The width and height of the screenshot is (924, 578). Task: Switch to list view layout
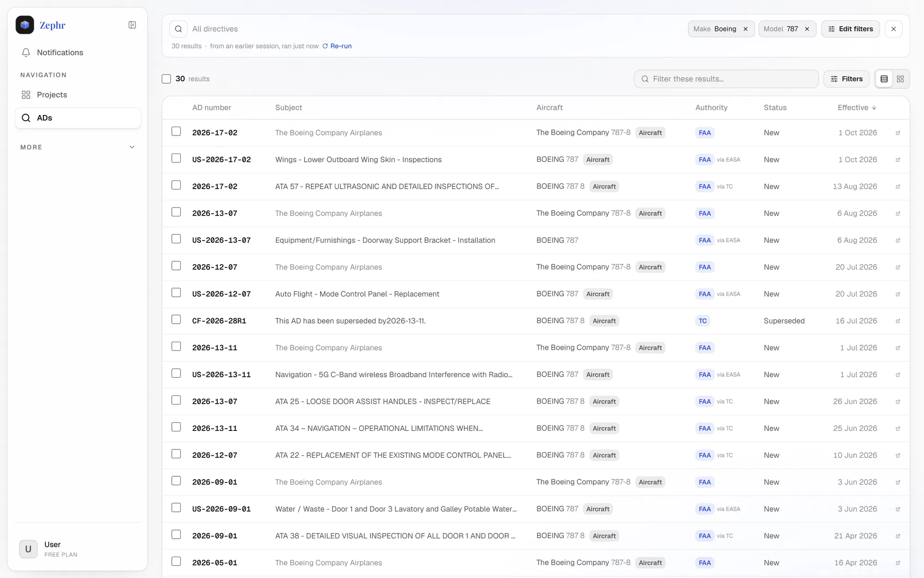coord(884,79)
